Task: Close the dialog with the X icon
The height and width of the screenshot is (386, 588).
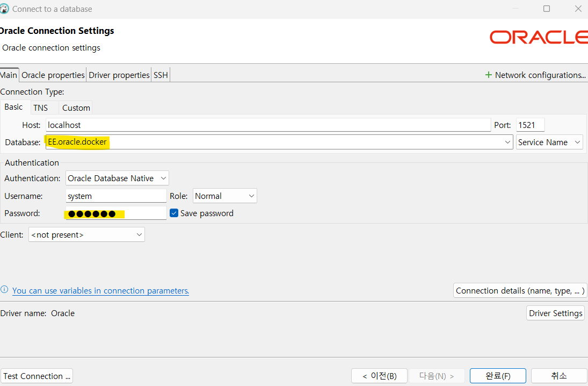Action: (578, 9)
